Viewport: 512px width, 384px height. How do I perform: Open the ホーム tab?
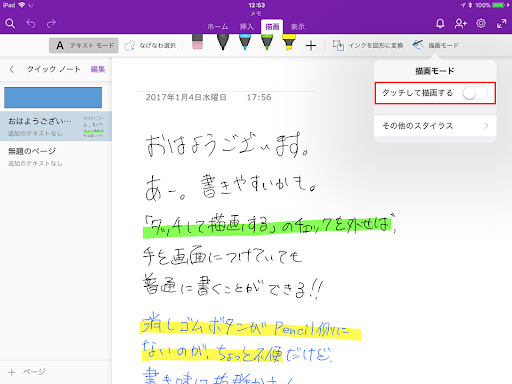(x=218, y=27)
